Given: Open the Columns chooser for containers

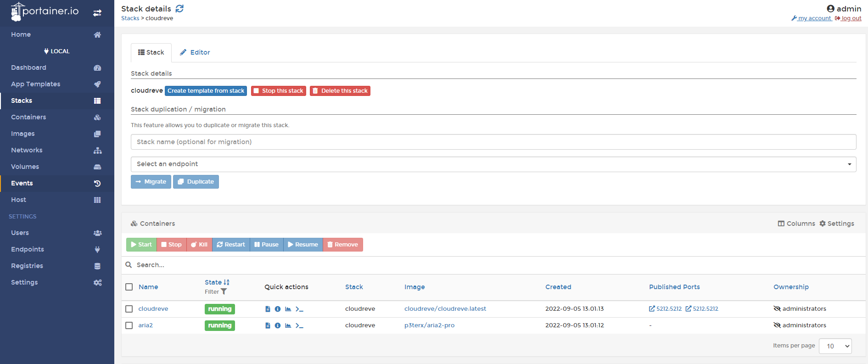Looking at the screenshot, I should click(x=796, y=224).
